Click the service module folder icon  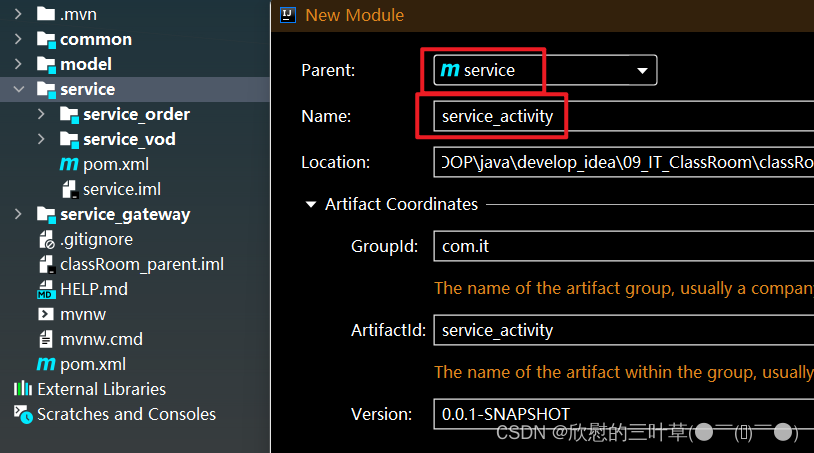tap(46, 89)
